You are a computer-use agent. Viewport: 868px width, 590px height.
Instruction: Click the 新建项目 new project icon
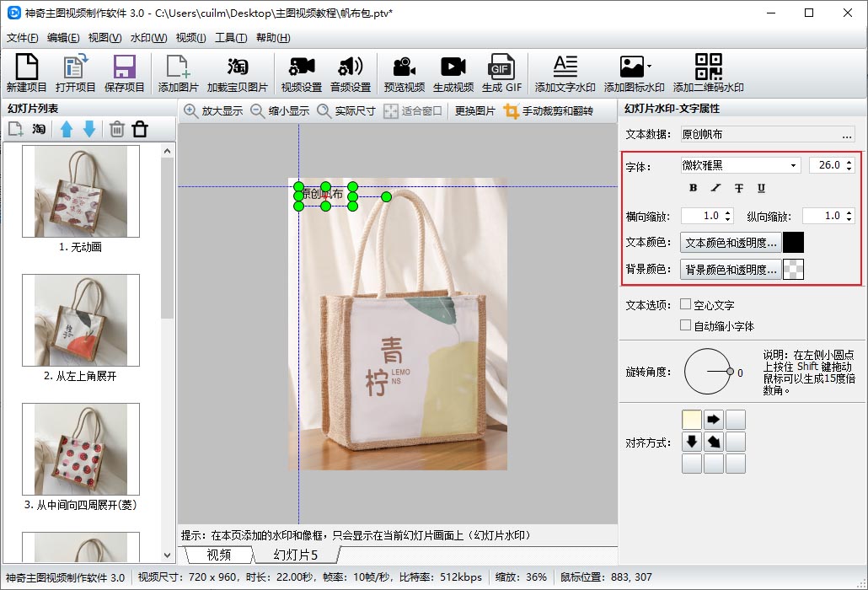point(27,67)
